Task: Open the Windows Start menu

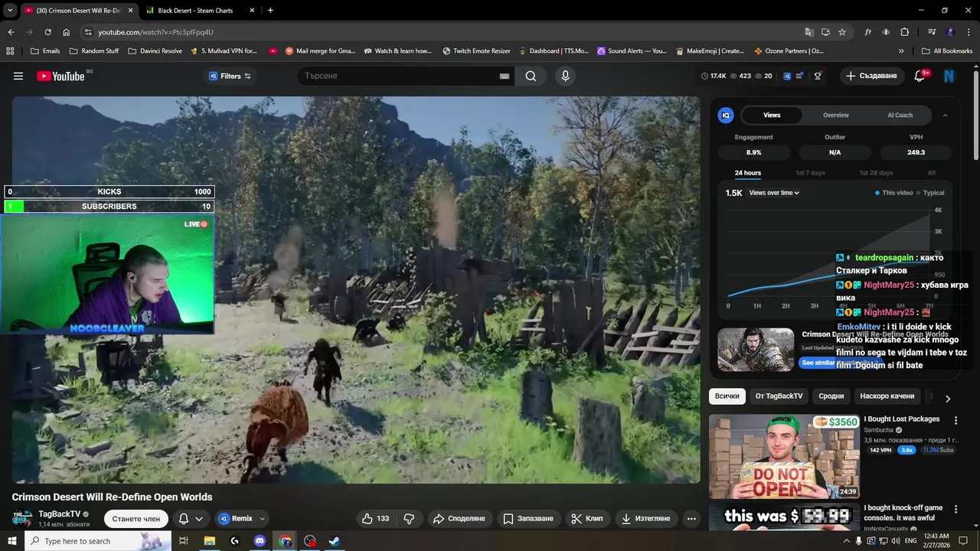Action: coord(11,541)
